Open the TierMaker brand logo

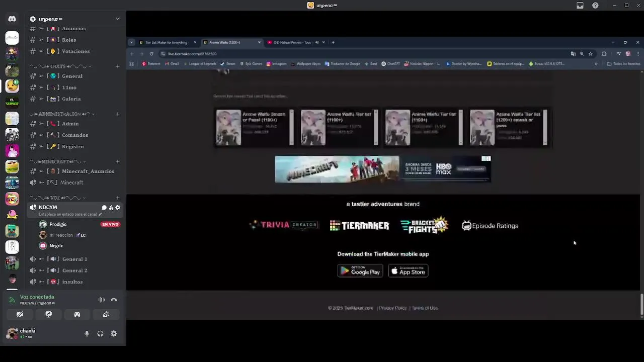[359, 226]
